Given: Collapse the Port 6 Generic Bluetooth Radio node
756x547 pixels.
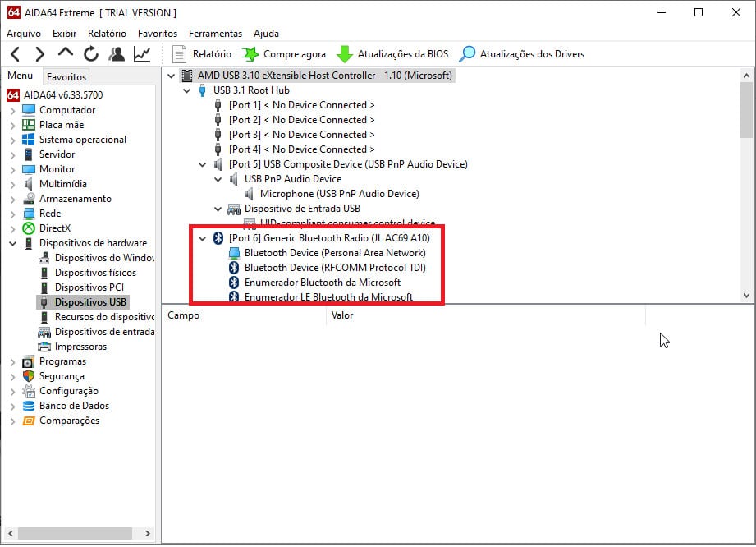Looking at the screenshot, I should coord(202,238).
